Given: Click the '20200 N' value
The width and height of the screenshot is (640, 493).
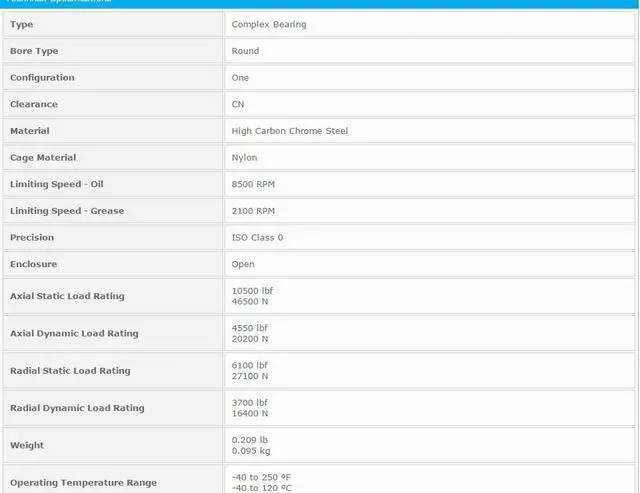Looking at the screenshot, I should [x=249, y=338].
